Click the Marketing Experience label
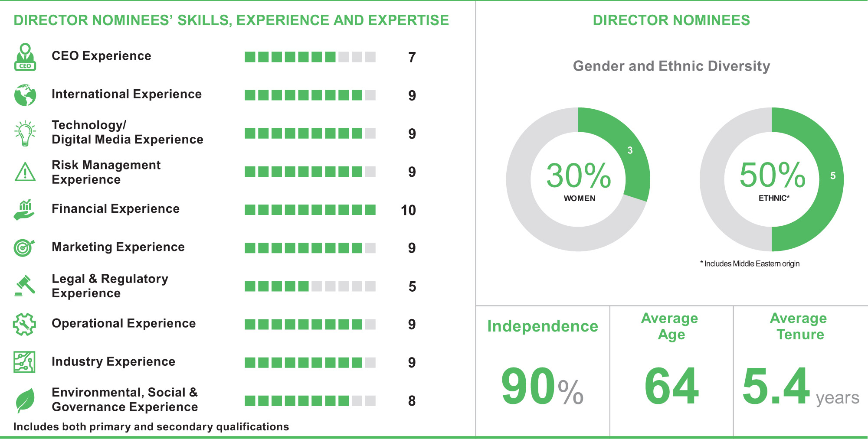 tap(118, 247)
